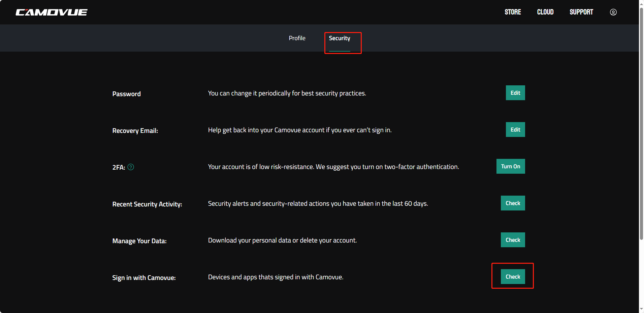This screenshot has width=644, height=313.
Task: Click the 2FA help question mark icon
Action: (x=131, y=167)
